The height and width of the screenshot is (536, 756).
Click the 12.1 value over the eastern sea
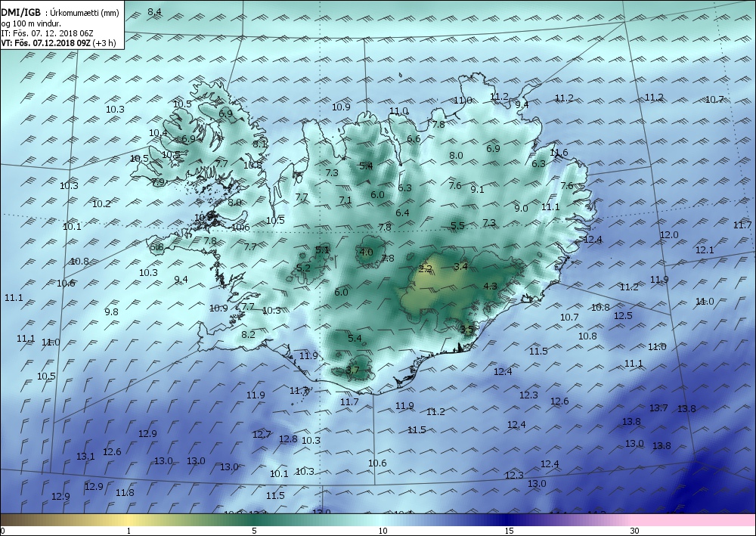click(705, 250)
